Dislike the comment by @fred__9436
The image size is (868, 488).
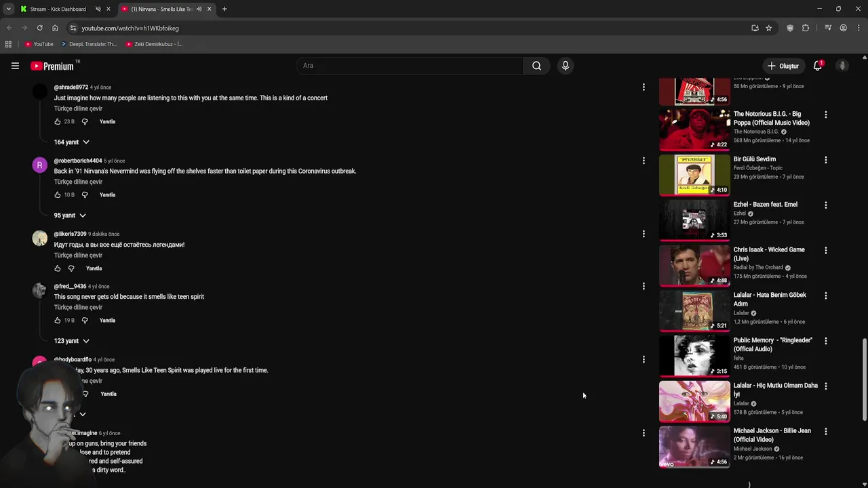85,321
